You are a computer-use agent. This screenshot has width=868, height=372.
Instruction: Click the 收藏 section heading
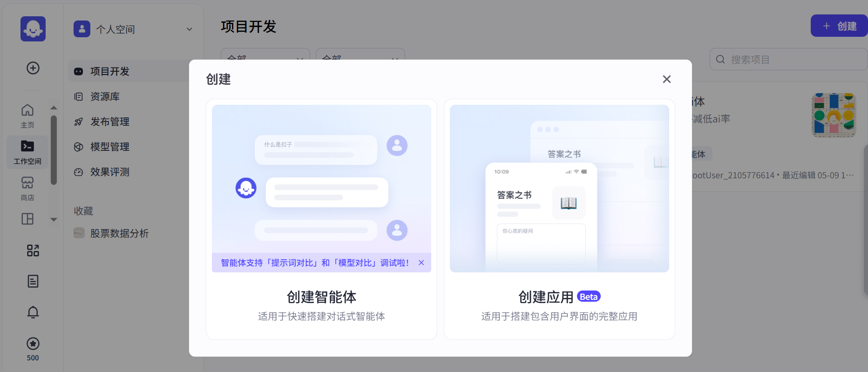click(83, 211)
